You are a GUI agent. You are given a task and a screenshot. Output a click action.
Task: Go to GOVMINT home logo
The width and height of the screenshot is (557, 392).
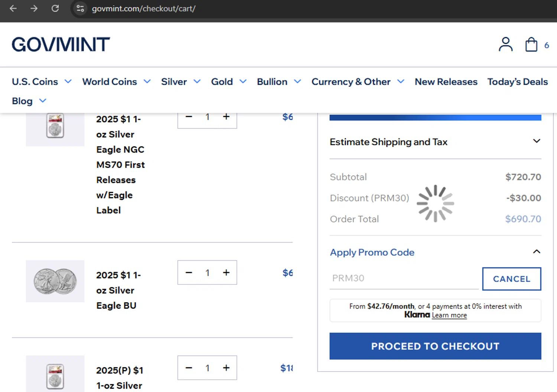tap(61, 45)
